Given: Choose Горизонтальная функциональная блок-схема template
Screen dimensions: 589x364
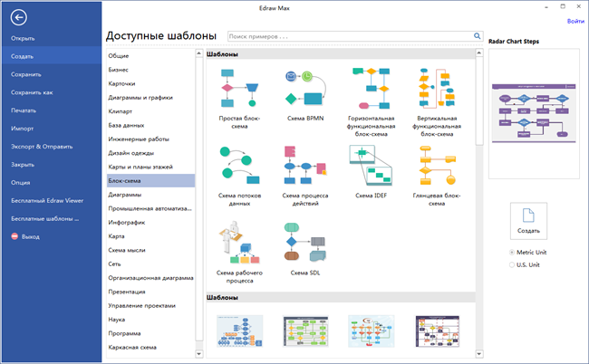Looking at the screenshot, I should 372,88.
